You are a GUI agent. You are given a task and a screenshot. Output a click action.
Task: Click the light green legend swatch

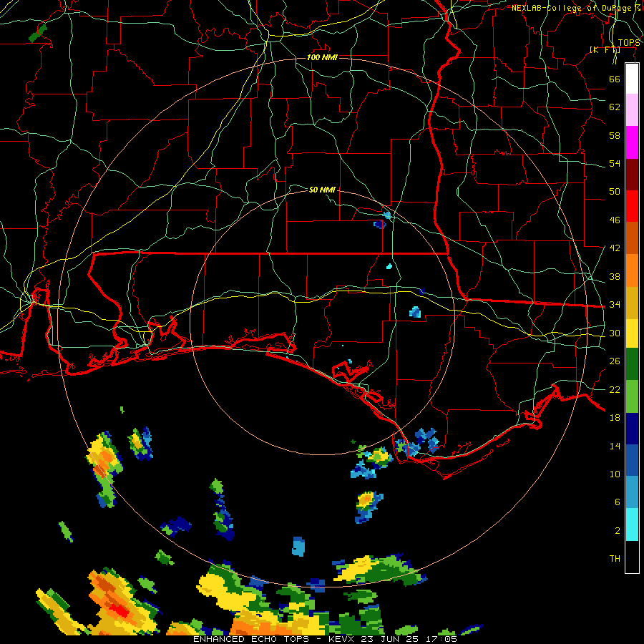[x=632, y=396]
